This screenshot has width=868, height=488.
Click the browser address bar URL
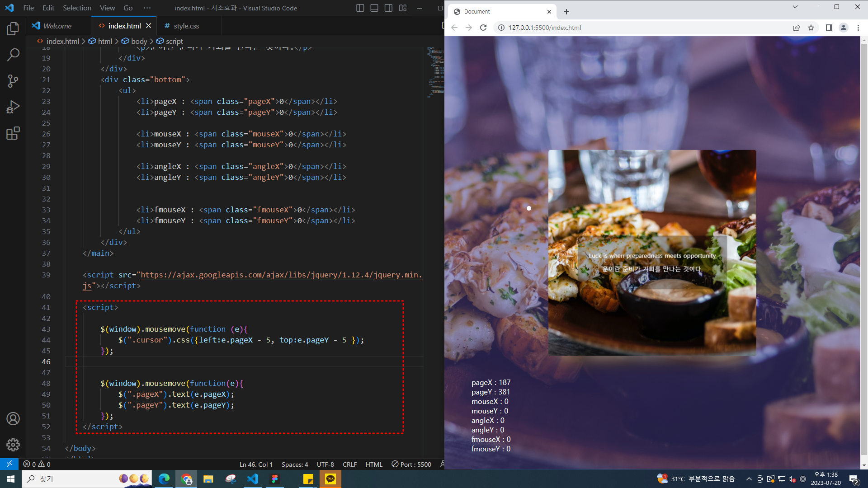coord(545,28)
